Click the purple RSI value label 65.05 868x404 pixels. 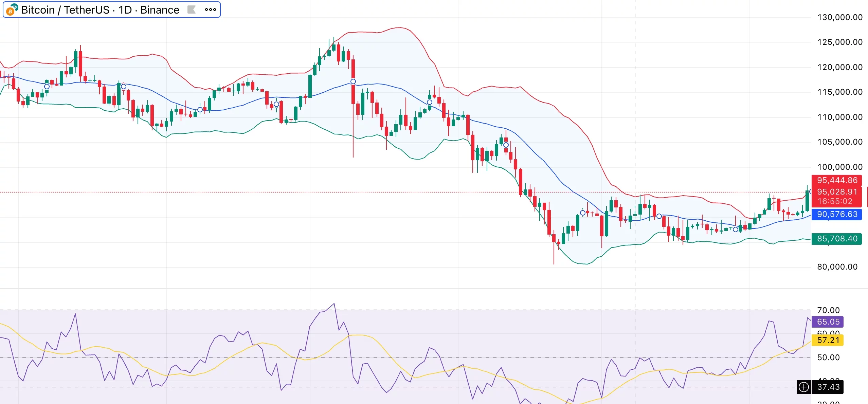pos(828,322)
